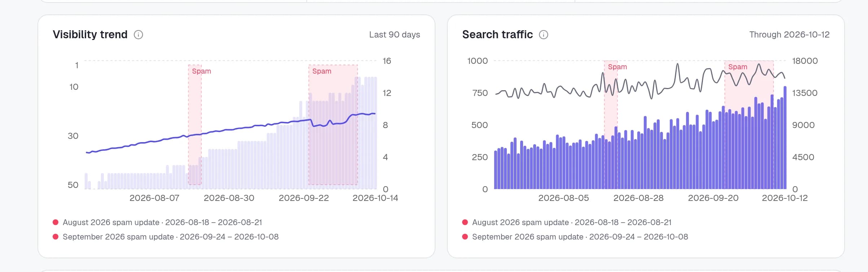Click red dot for August update, Search traffic legend
The image size is (868, 272).
(x=465, y=222)
